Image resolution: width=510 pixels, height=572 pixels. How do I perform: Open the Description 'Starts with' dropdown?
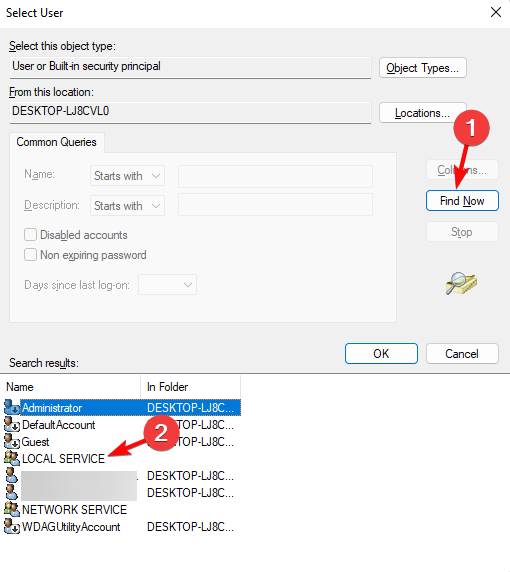(x=127, y=206)
